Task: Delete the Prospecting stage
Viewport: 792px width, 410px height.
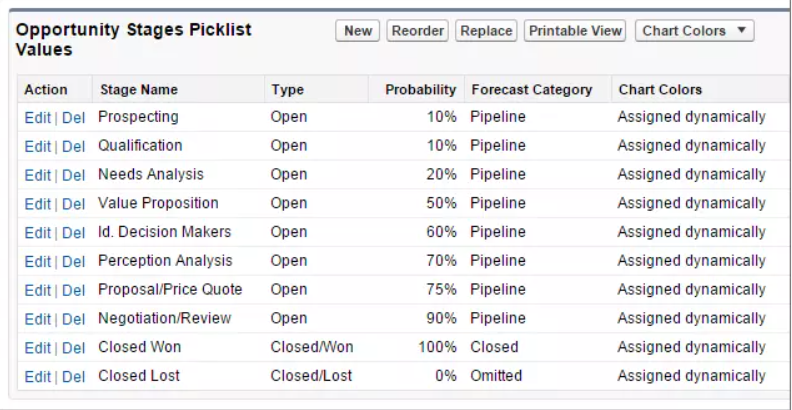Action: tap(73, 117)
